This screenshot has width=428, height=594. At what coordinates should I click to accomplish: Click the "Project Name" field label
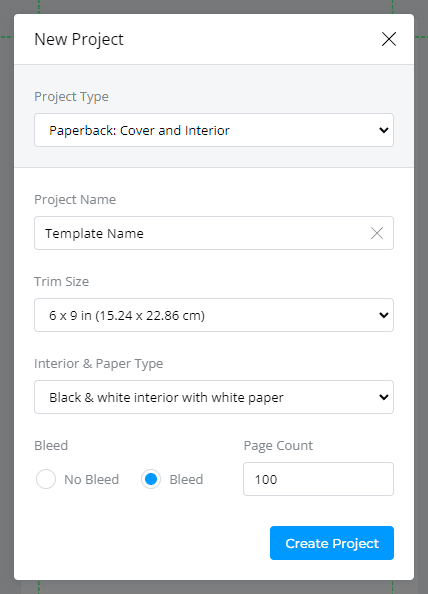75,200
